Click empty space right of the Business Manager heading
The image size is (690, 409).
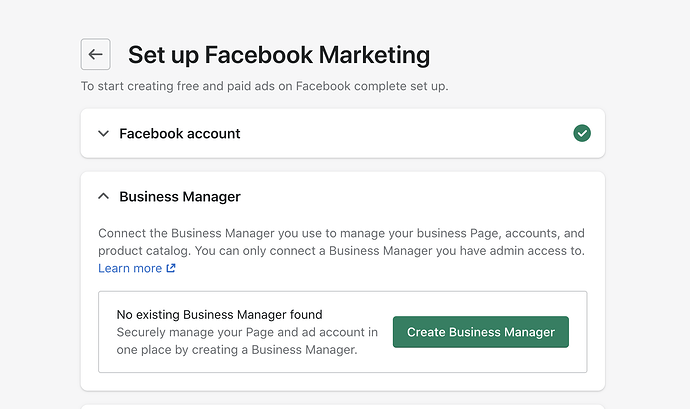coord(420,197)
